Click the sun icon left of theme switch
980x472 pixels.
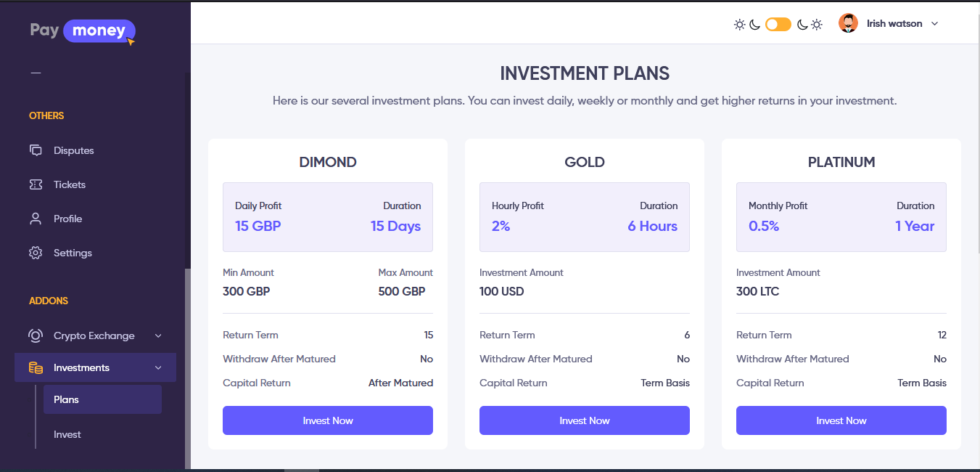coord(739,25)
